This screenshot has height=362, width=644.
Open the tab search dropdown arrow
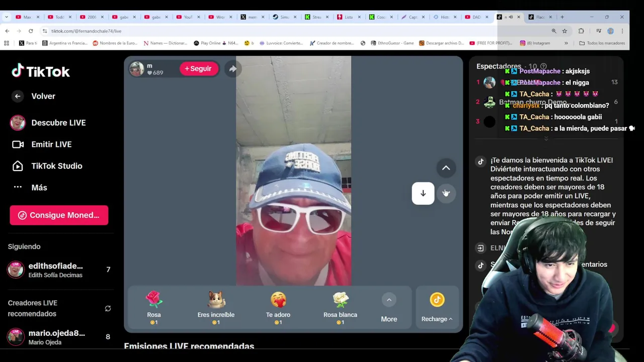(6, 17)
